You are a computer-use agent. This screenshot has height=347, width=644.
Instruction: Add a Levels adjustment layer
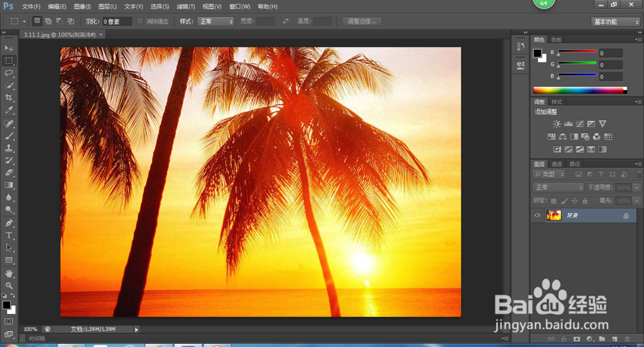569,124
